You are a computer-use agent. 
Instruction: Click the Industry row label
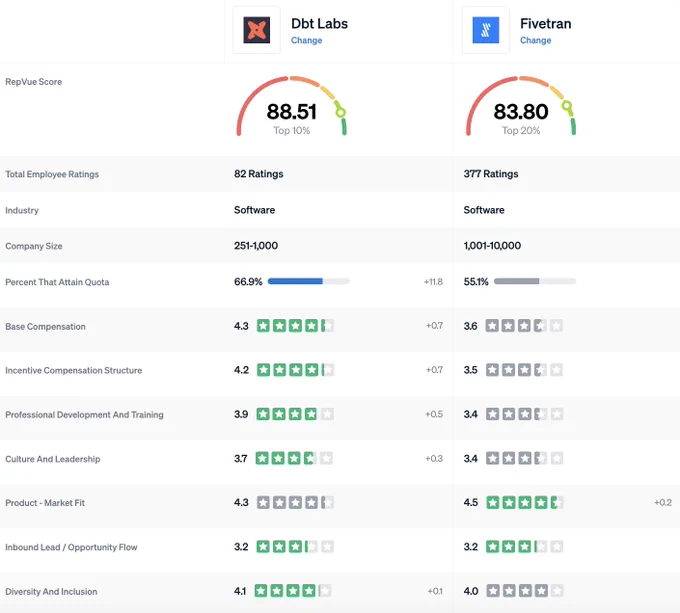tap(22, 210)
